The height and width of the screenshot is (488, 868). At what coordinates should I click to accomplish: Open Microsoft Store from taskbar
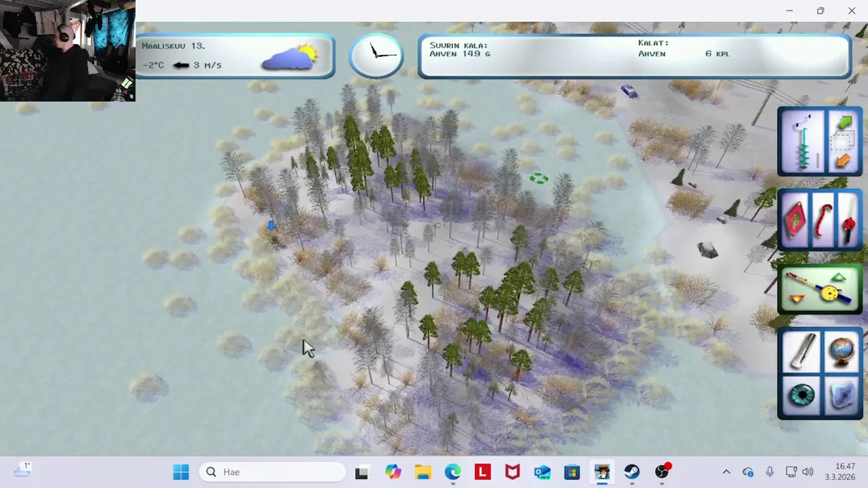click(572, 472)
